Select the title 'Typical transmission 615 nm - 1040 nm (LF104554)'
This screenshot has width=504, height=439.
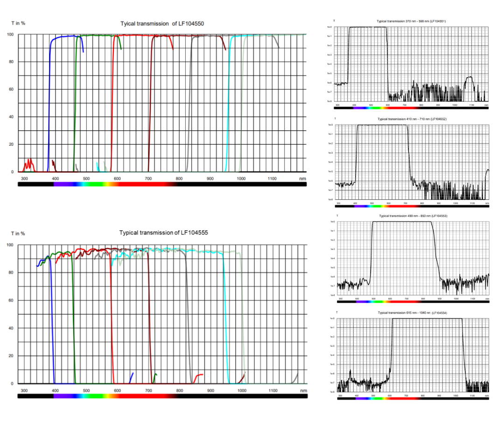(413, 312)
